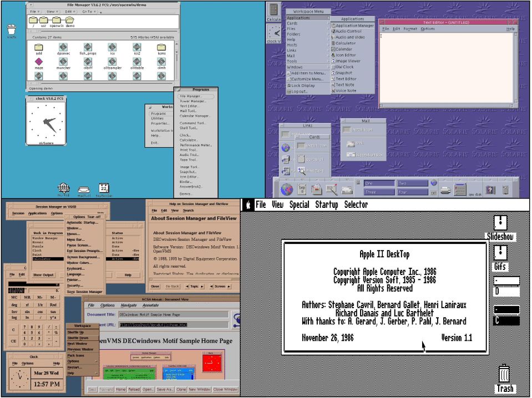
Task: Open the Special menu in Apple II DeskTop
Action: click(299, 205)
